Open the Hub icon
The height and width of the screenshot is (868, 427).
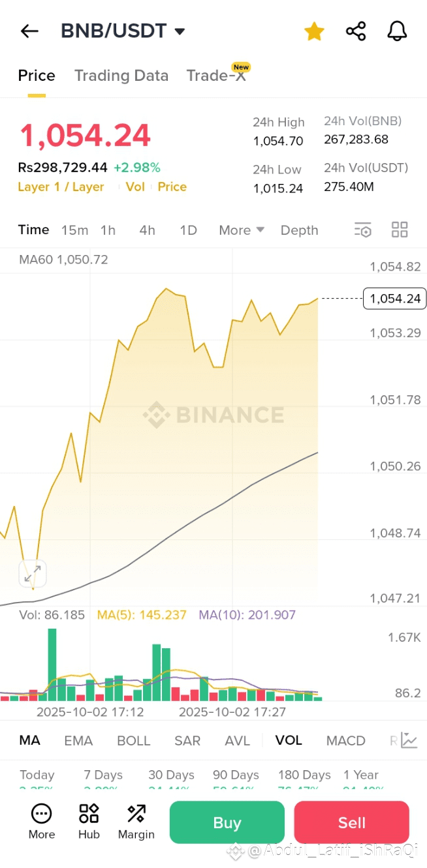(x=89, y=822)
